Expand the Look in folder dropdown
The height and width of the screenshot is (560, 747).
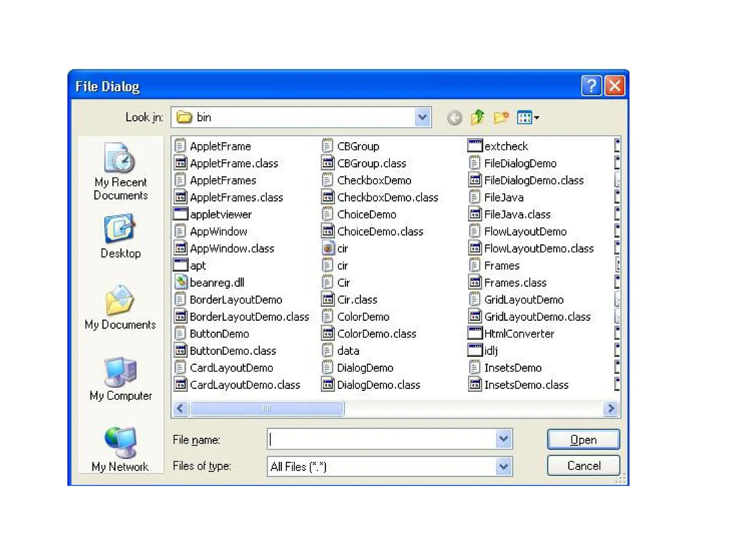[422, 117]
